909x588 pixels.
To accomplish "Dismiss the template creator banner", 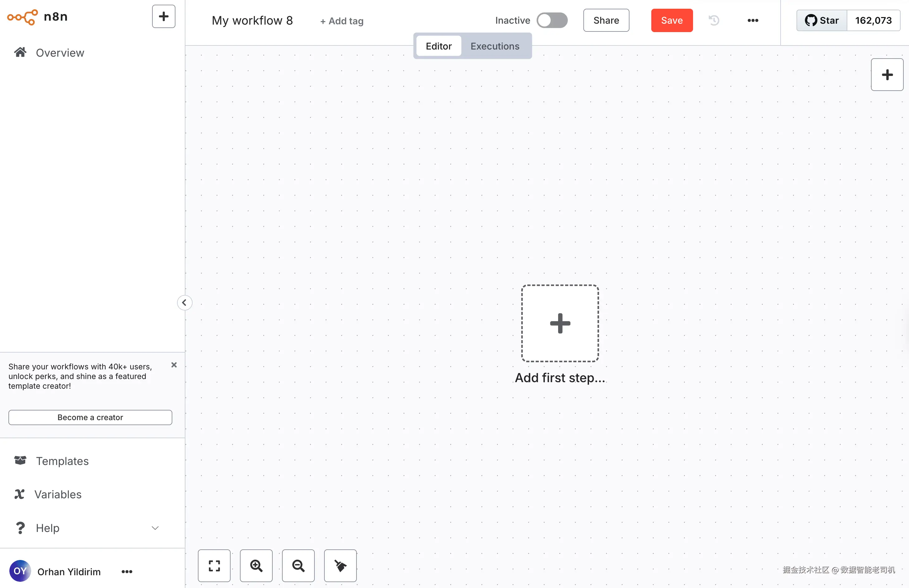I will pyautogui.click(x=174, y=365).
